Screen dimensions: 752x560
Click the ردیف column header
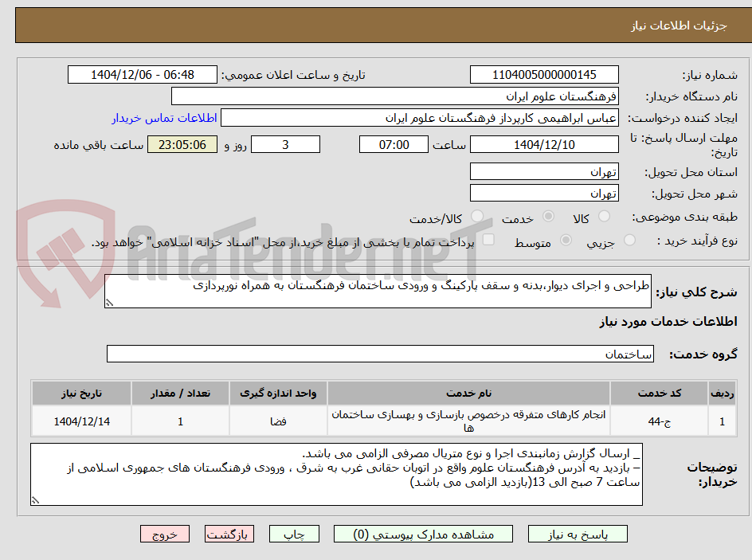pyautogui.click(x=723, y=394)
